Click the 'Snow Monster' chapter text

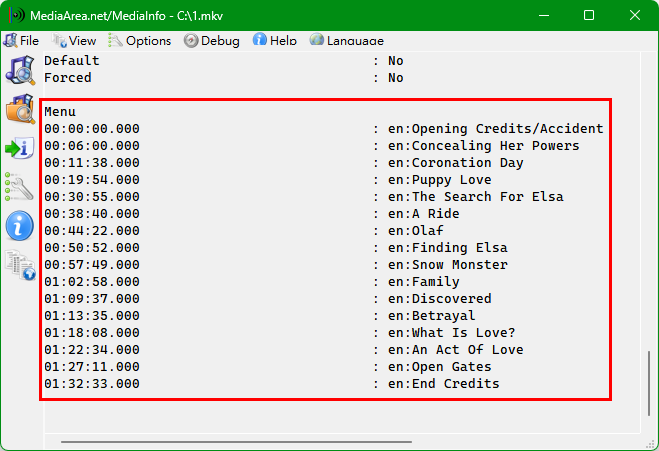tap(459, 265)
